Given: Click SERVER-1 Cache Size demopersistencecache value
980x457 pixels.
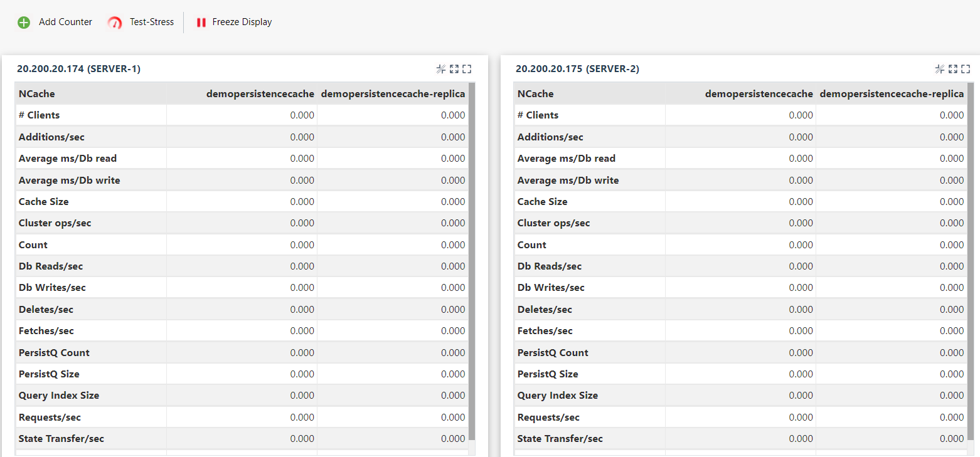Looking at the screenshot, I should (x=302, y=202).
